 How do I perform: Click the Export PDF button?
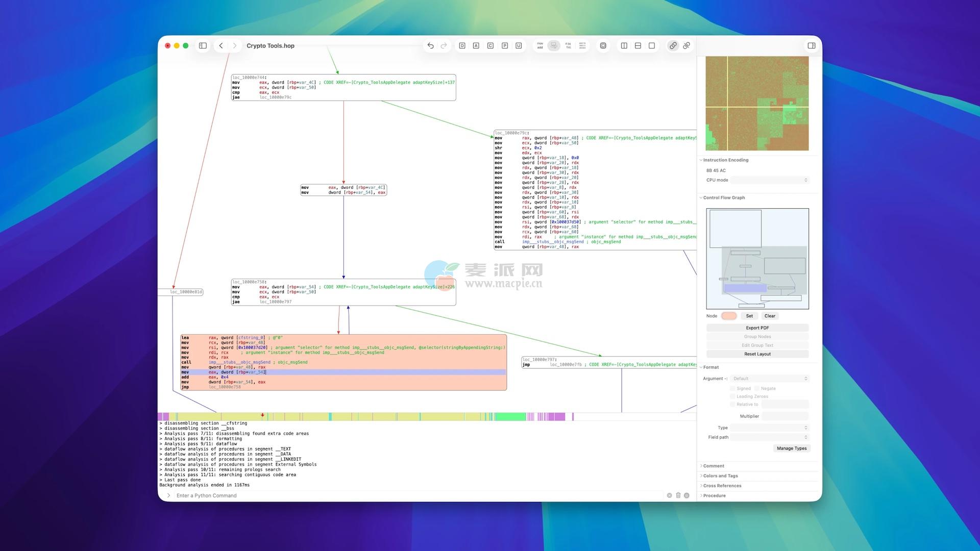(x=757, y=328)
